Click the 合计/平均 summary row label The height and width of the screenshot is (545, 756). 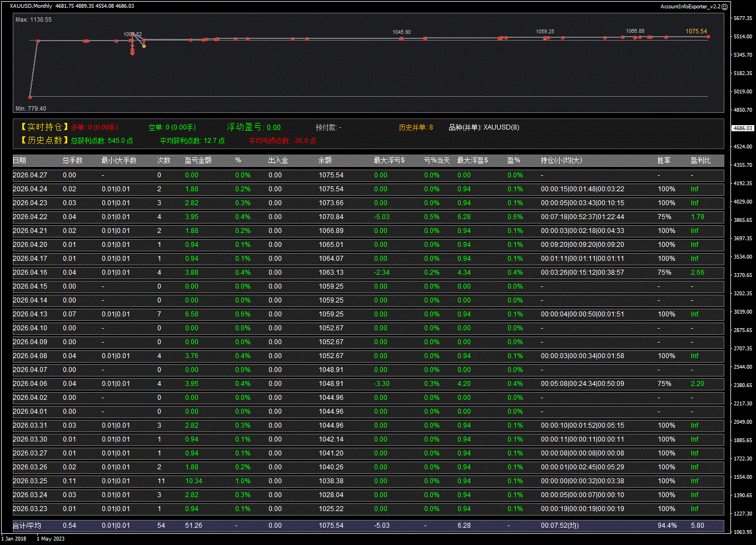point(27,526)
